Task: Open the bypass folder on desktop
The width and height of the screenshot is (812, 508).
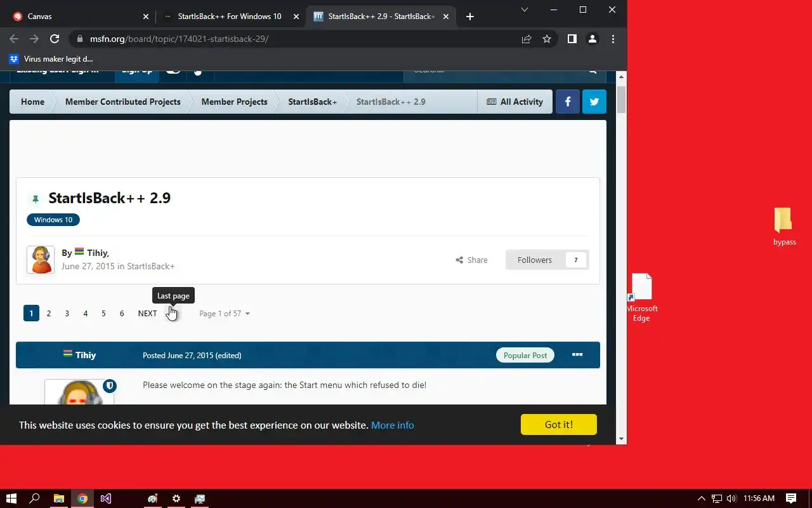Action: coord(784,225)
